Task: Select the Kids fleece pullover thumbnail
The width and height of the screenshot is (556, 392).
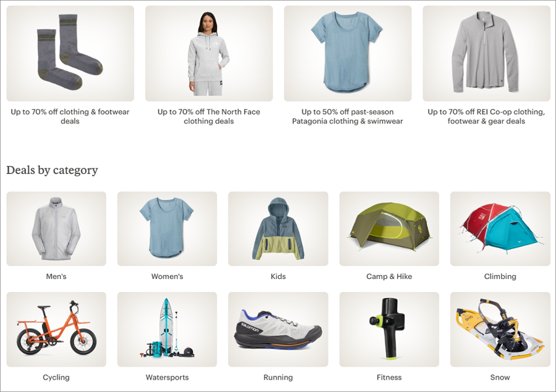Action: 278,229
